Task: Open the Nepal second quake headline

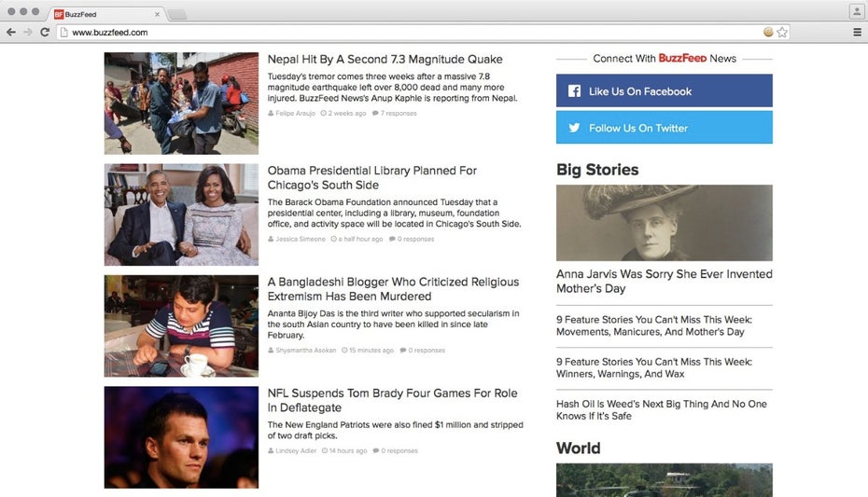Action: coord(385,59)
